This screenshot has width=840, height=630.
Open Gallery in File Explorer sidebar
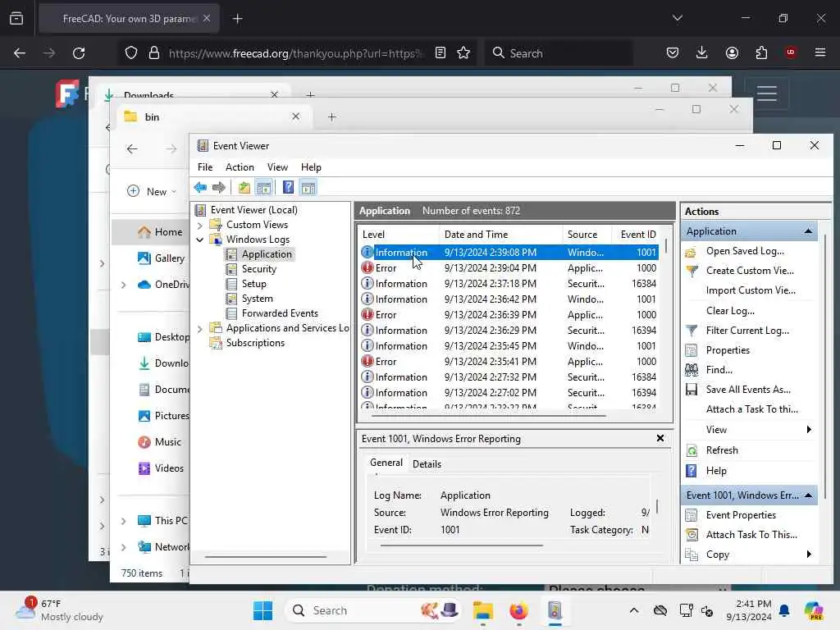tap(161, 258)
